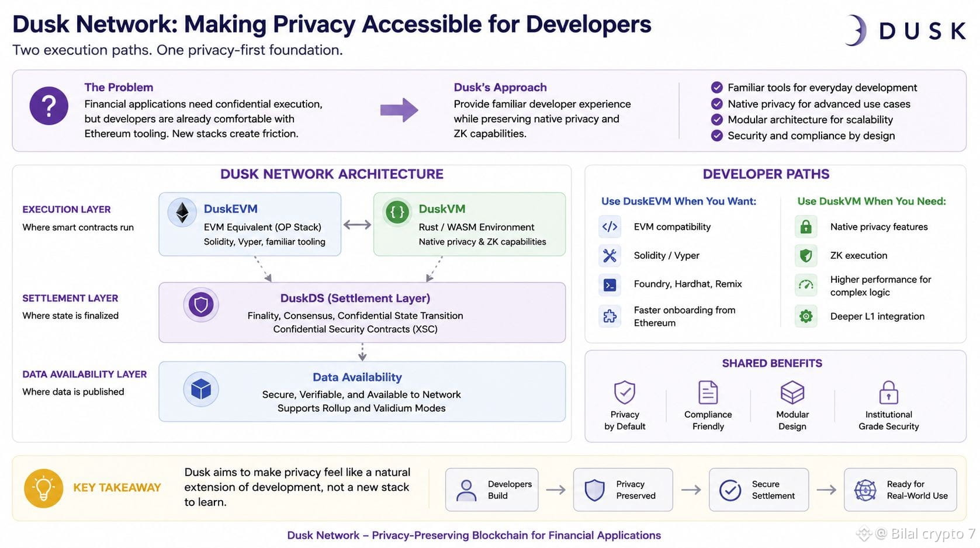Click the DUSK NETWORK ARCHITECTURE heading
The width and height of the screenshot is (980, 548).
[331, 174]
